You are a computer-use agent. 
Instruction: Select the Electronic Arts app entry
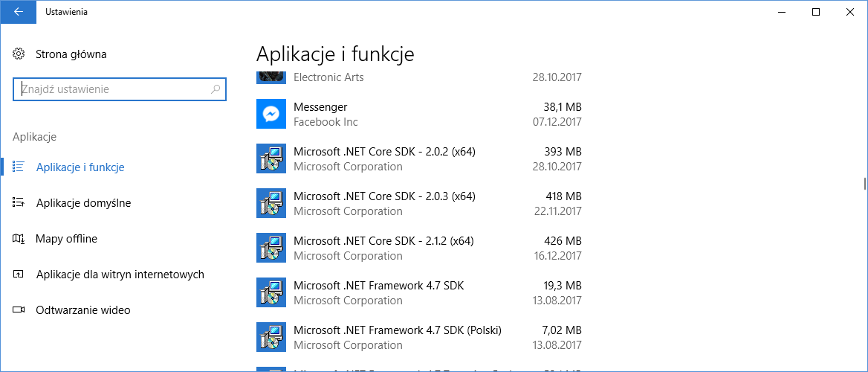pos(419,77)
